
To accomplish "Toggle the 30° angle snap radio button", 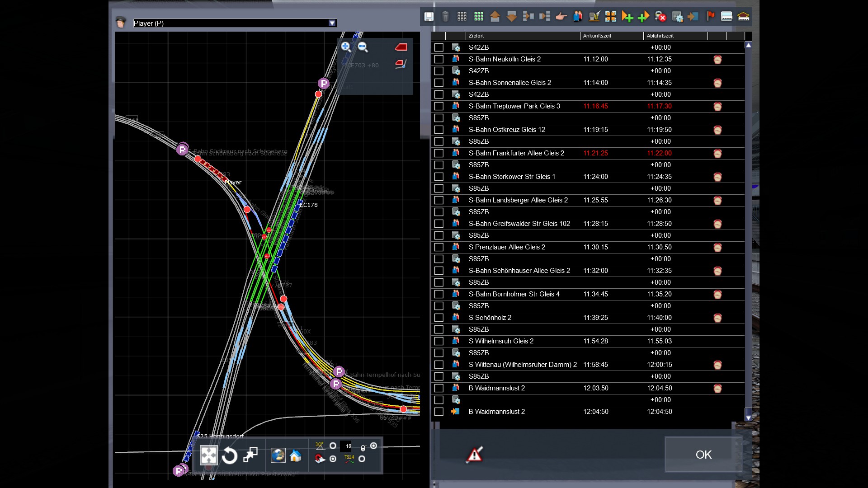I will pos(333,446).
